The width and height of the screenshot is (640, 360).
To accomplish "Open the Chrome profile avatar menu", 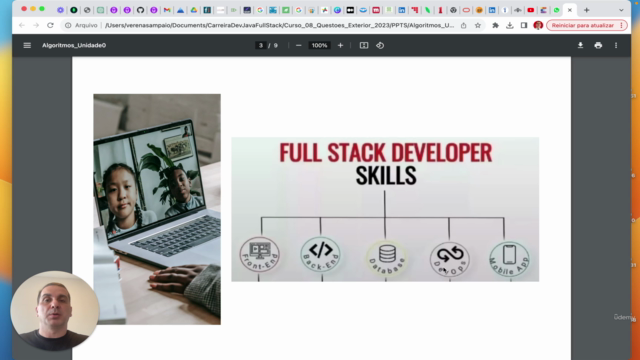I will click(x=538, y=25).
